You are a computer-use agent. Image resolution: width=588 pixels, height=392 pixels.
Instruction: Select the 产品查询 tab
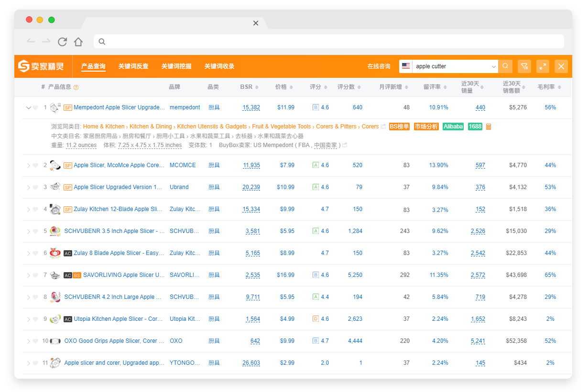[x=93, y=66]
